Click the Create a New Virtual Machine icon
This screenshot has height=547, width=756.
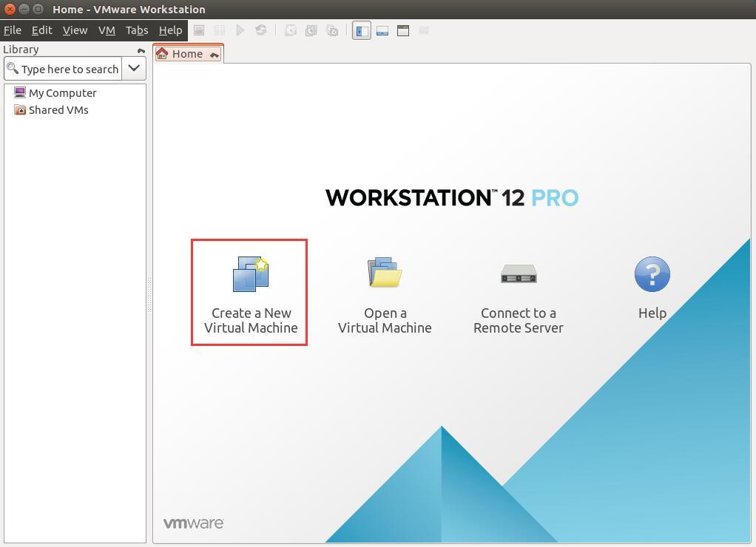click(x=251, y=274)
